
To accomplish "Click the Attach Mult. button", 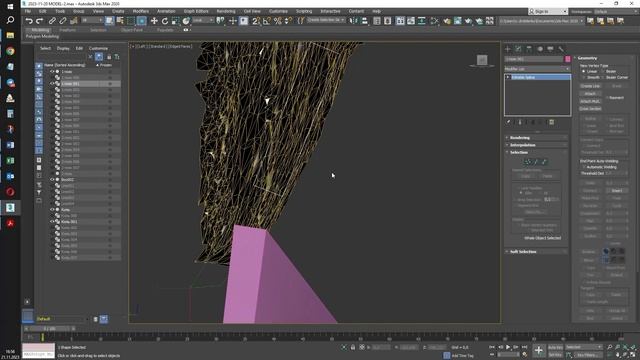I will point(590,101).
